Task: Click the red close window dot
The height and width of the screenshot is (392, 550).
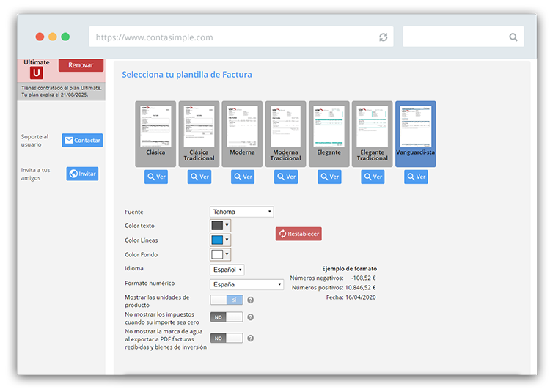Action: [40, 37]
